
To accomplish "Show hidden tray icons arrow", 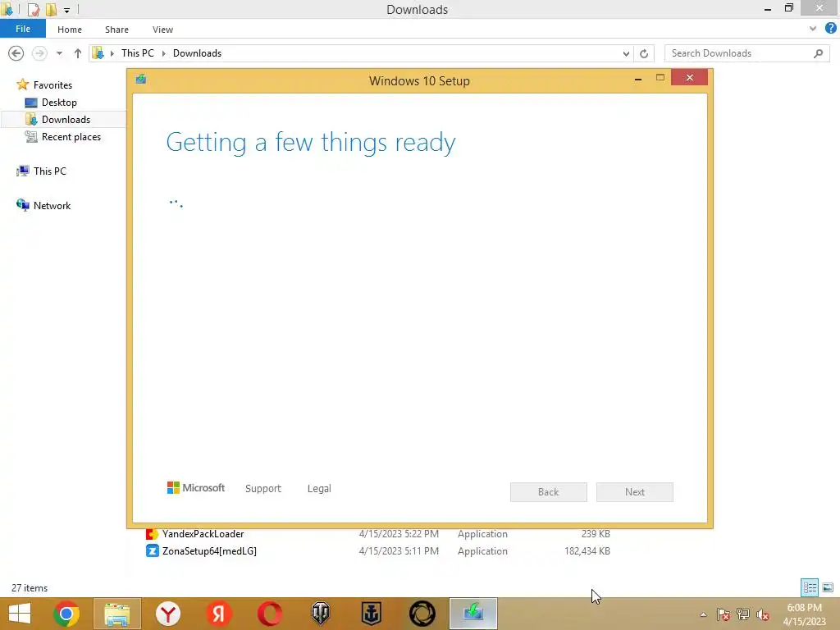I will [x=703, y=614].
